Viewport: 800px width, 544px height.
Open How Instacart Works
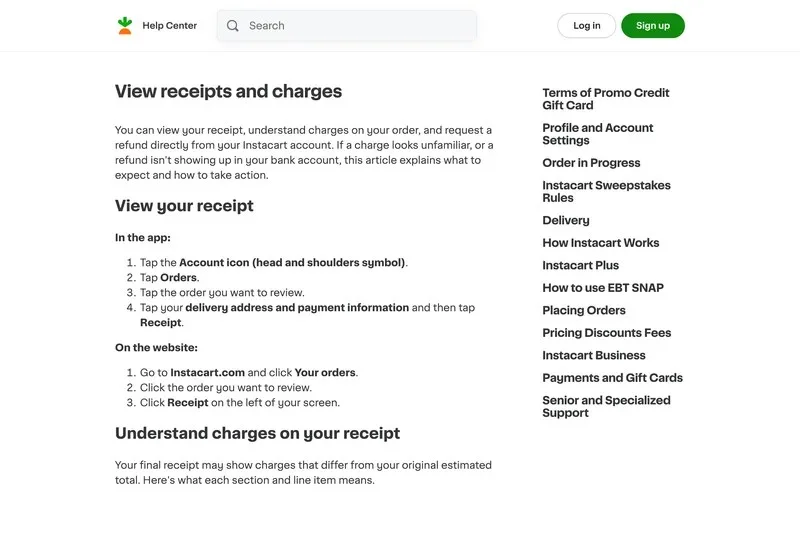(601, 243)
